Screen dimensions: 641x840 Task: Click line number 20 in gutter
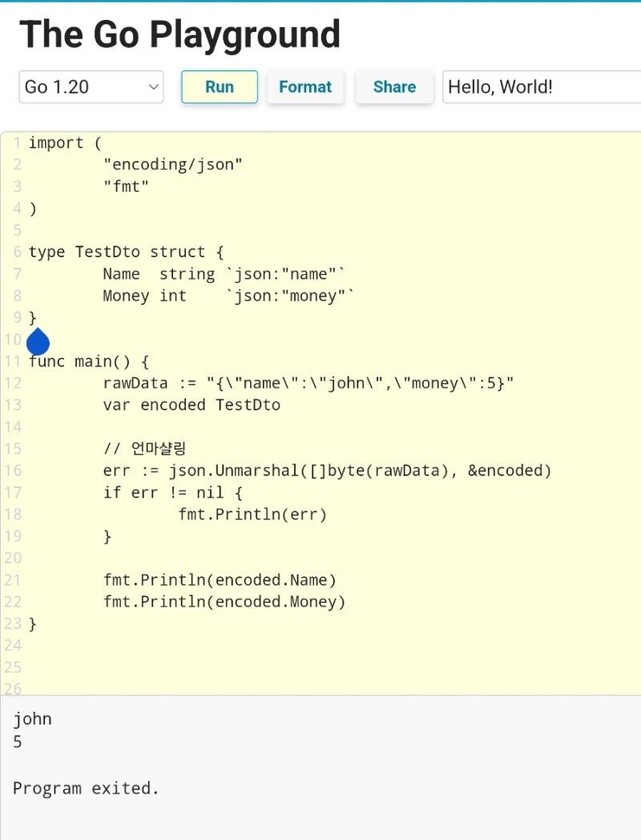tap(13, 558)
